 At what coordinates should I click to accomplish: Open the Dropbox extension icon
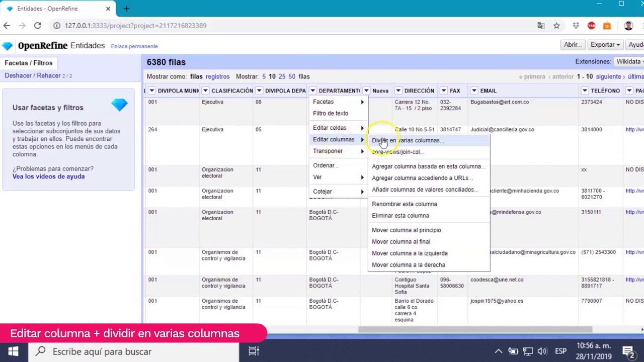[576, 26]
